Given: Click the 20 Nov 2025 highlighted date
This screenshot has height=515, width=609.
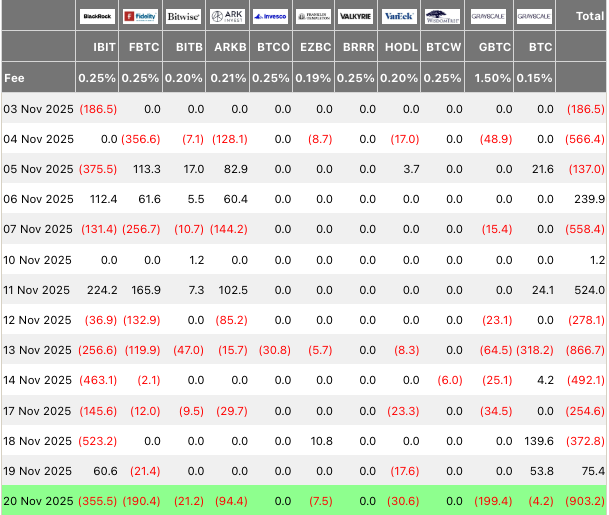Looking at the screenshot, I should (38, 500).
